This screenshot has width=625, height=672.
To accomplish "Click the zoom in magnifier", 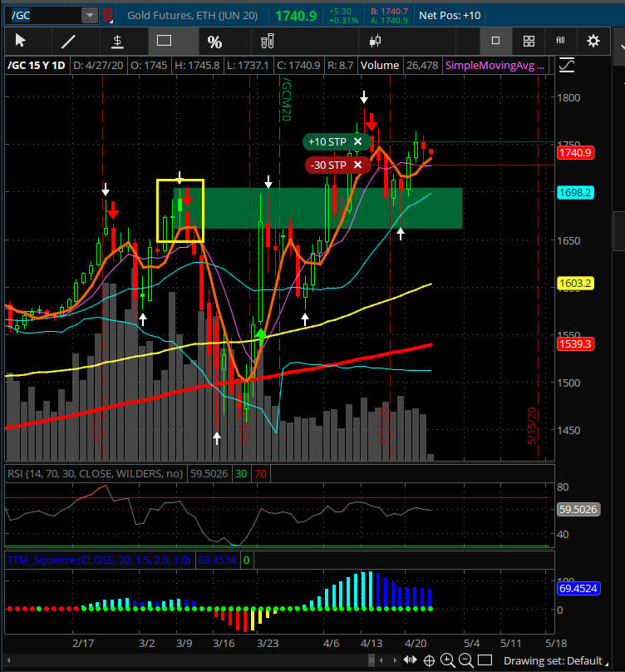I will click(x=447, y=660).
